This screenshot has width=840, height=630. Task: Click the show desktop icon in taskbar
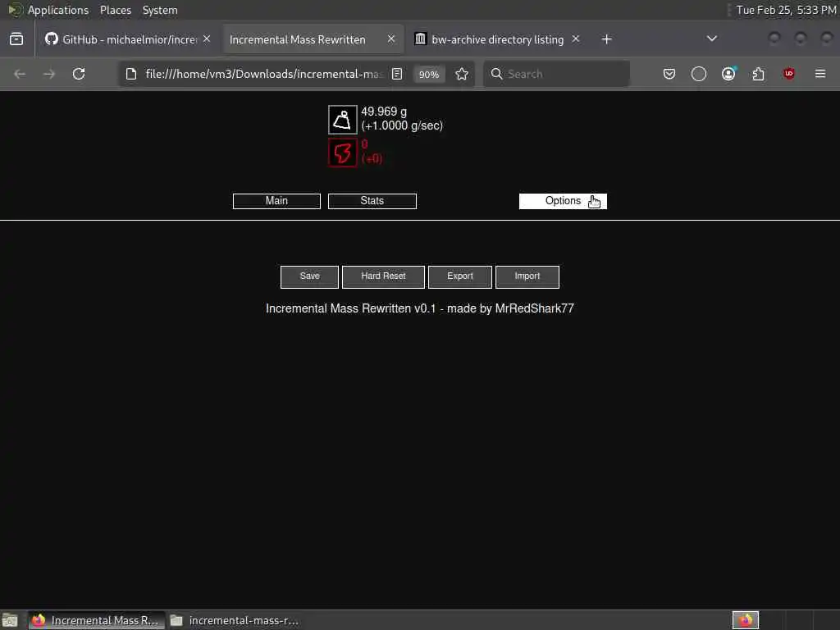click(x=10, y=620)
